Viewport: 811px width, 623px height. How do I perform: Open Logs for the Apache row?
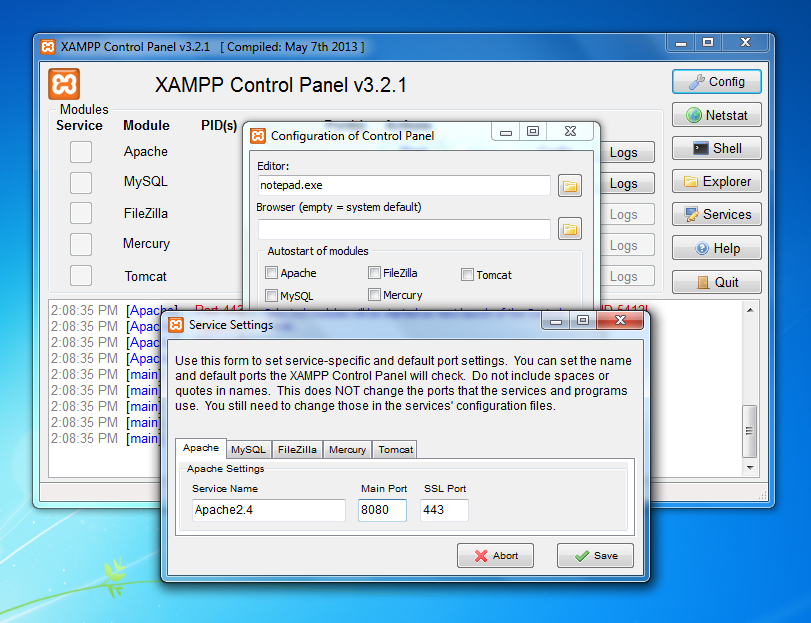click(627, 153)
